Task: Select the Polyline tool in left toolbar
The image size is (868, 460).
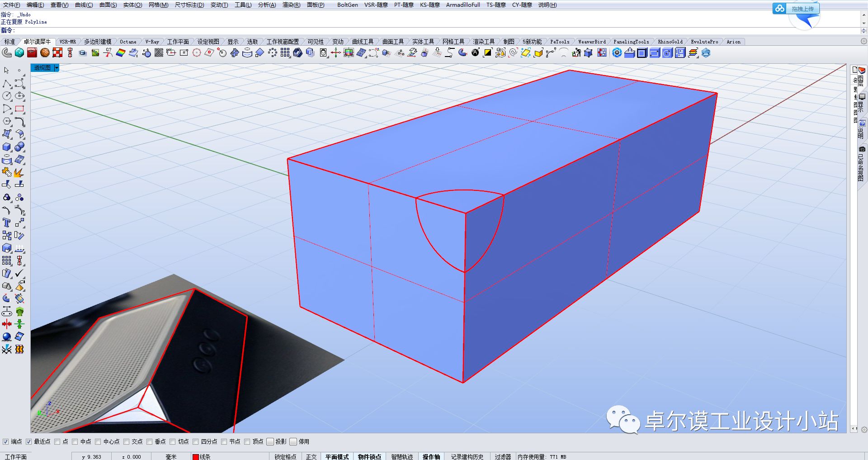Action: 6,84
